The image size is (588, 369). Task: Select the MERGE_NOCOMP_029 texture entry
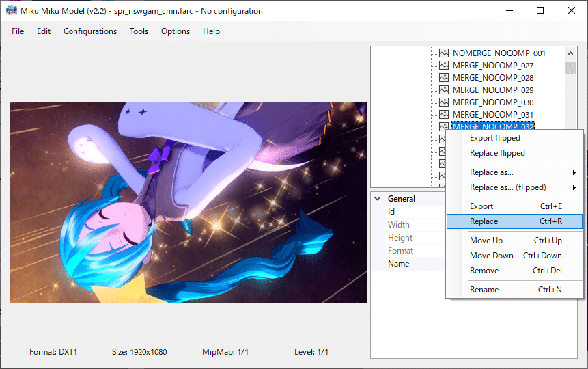pyautogui.click(x=493, y=90)
